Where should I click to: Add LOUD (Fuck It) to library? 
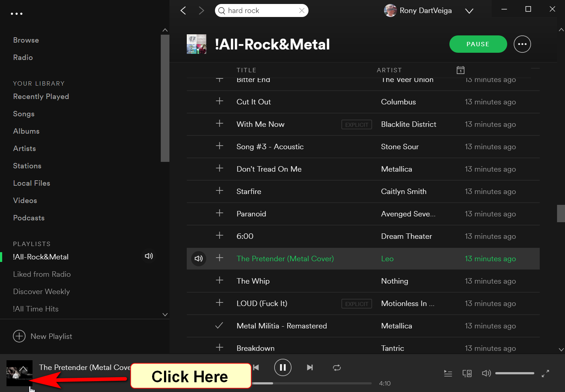point(219,303)
